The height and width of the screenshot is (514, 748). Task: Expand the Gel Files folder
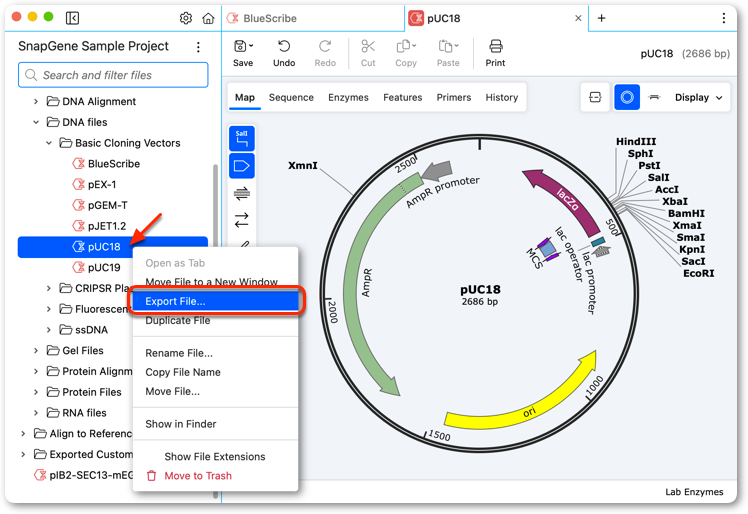click(36, 350)
